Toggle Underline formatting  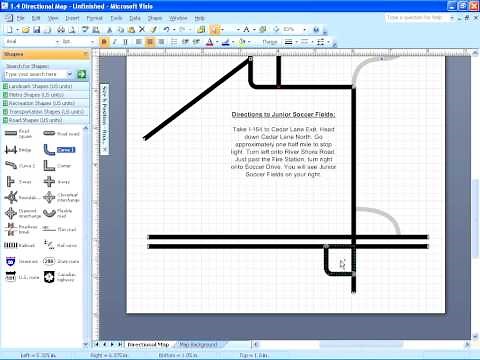click(126, 42)
